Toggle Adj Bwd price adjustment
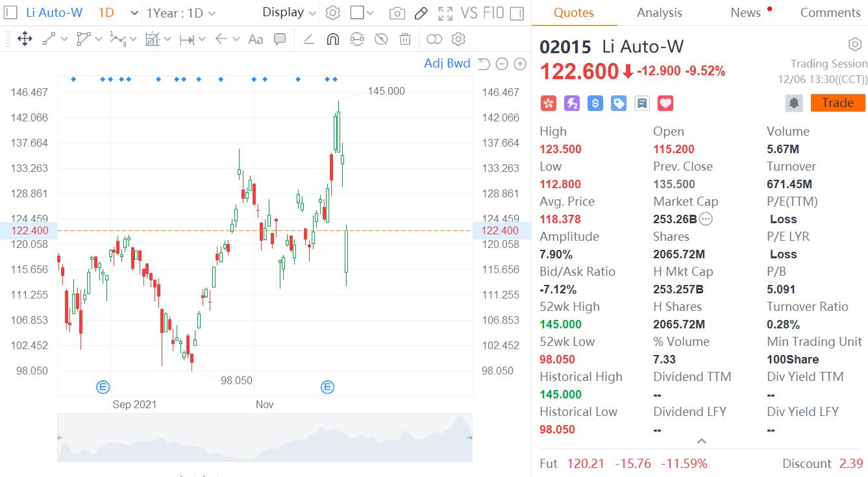 (447, 63)
